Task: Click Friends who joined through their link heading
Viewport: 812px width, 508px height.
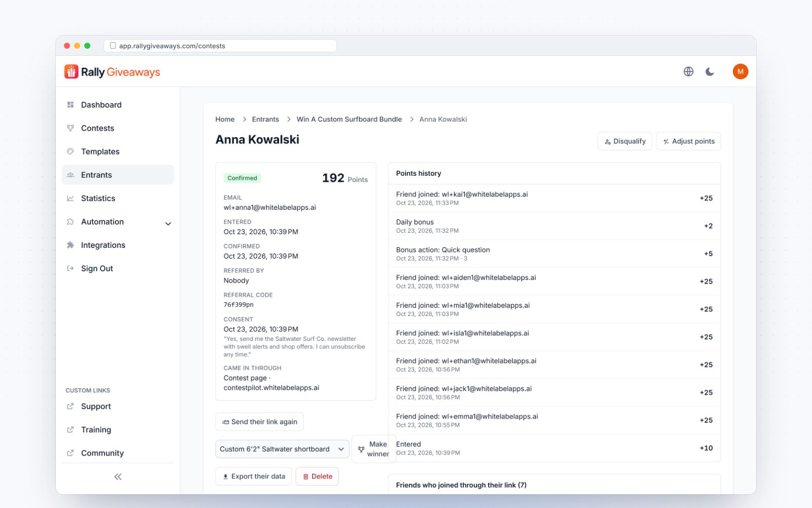Action: [461, 485]
